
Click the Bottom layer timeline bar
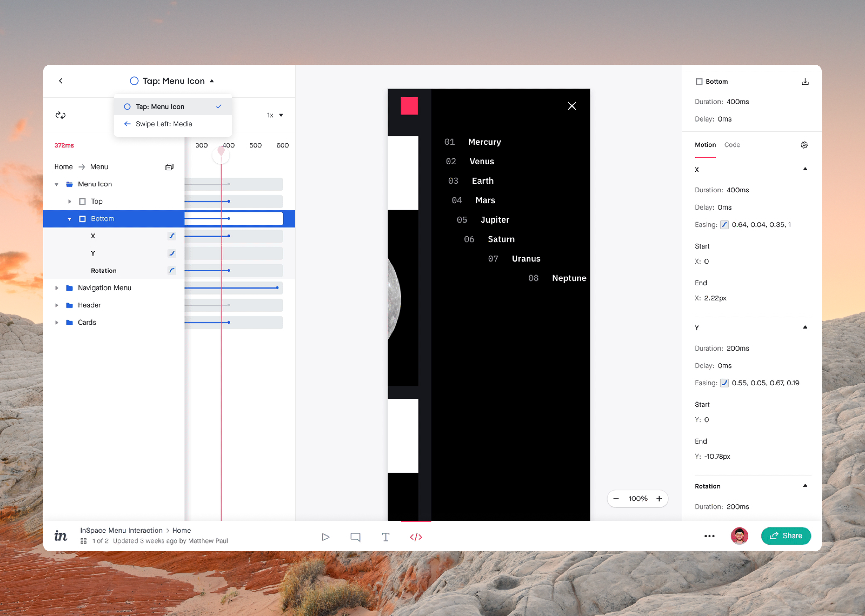(x=234, y=219)
